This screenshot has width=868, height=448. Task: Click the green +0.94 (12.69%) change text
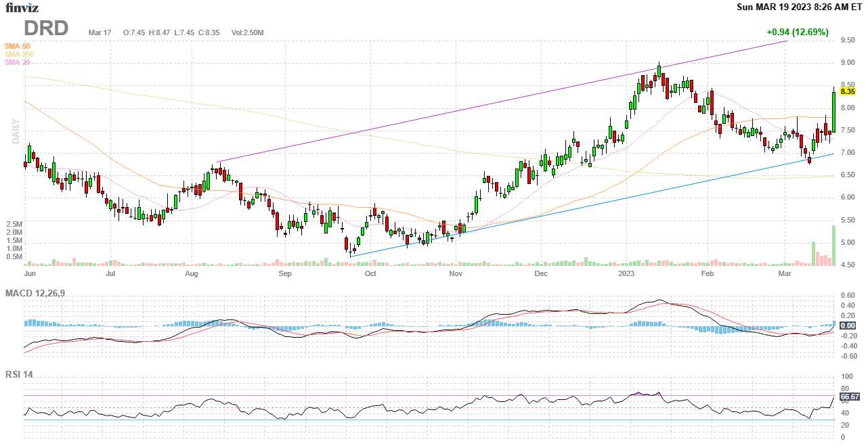797,32
